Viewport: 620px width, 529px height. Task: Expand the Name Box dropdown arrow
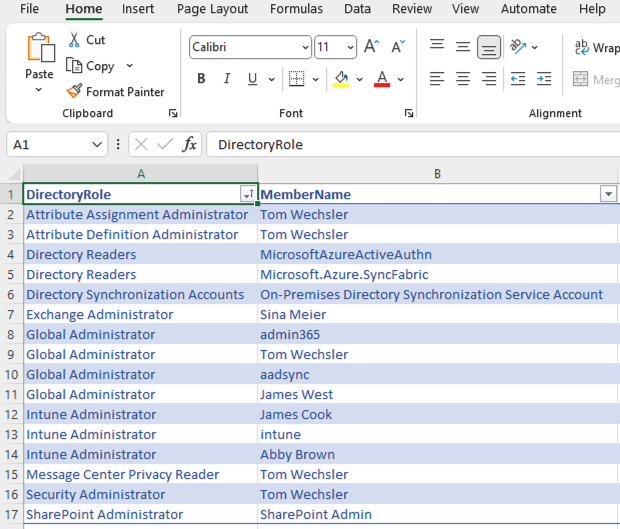tap(97, 145)
